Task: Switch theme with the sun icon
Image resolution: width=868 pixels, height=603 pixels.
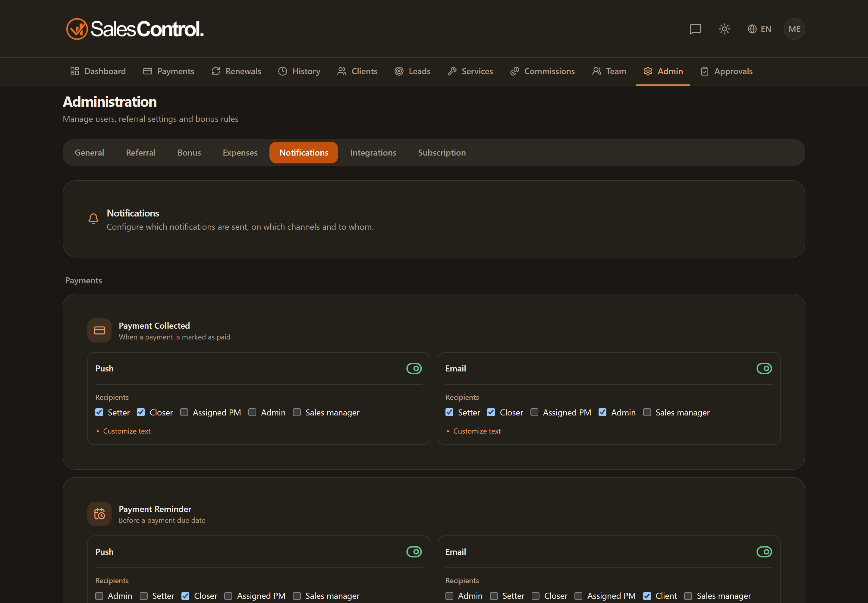Action: coord(724,29)
